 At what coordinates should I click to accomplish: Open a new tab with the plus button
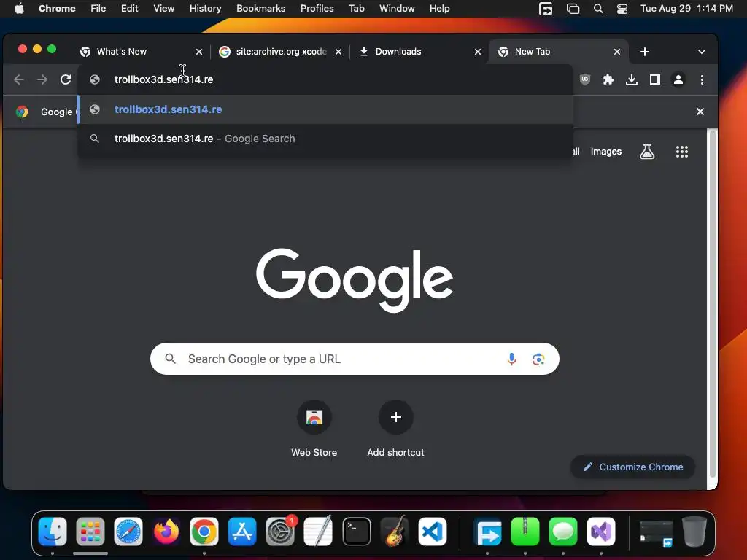click(x=645, y=52)
